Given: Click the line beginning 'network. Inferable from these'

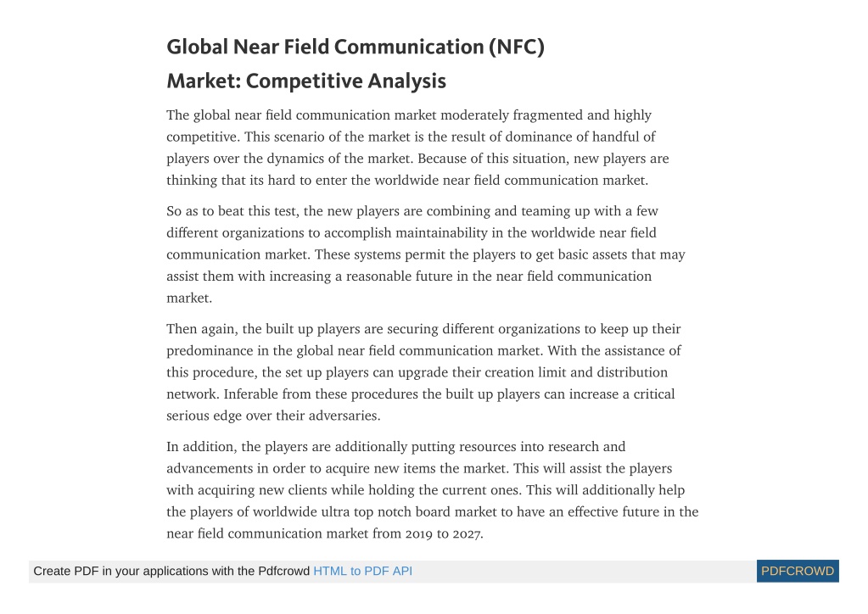Looking at the screenshot, I should pos(421,394).
